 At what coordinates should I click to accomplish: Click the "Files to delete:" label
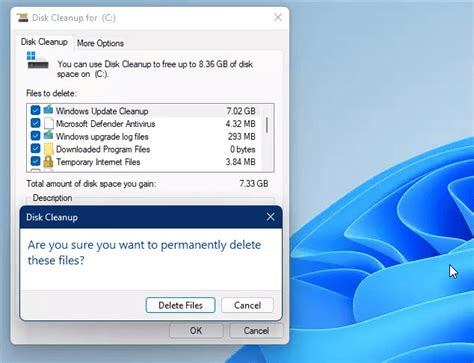pyautogui.click(x=51, y=93)
